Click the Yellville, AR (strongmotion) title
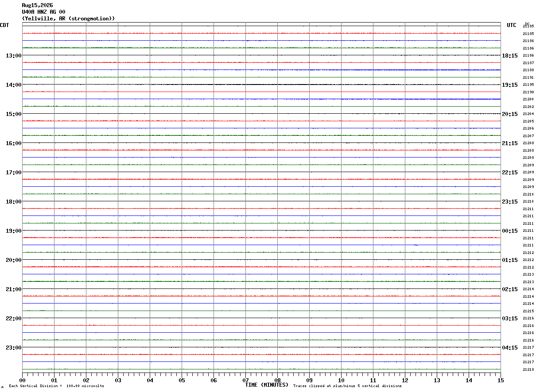Viewport: 536px width, 392px height. [69, 19]
